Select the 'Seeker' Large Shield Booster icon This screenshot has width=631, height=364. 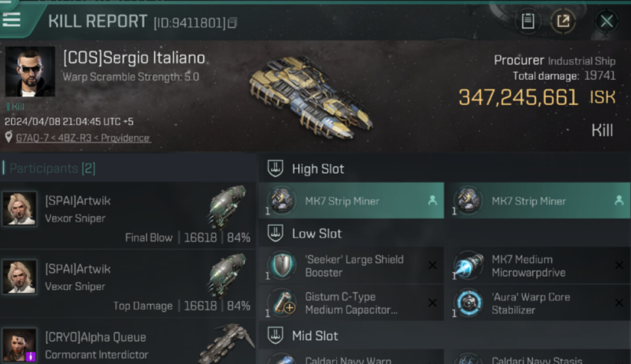coord(282,265)
